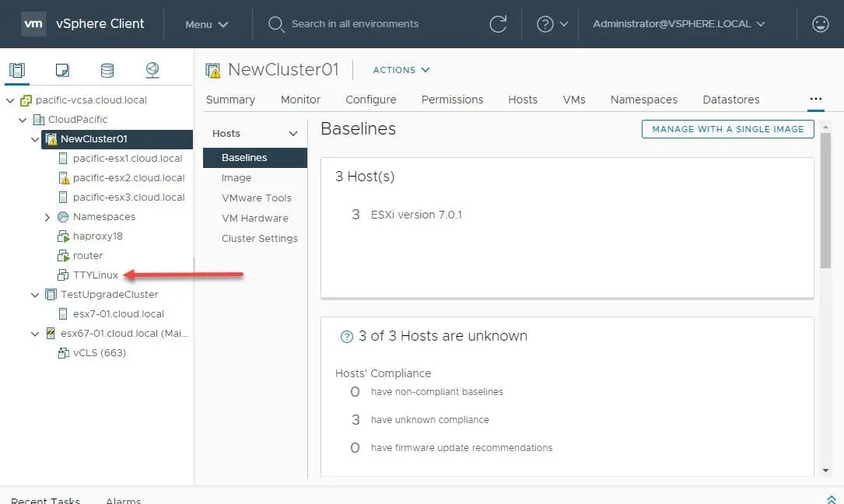Viewport: 844px width, 504px height.
Task: Switch to the Datastores tab
Action: (x=730, y=100)
